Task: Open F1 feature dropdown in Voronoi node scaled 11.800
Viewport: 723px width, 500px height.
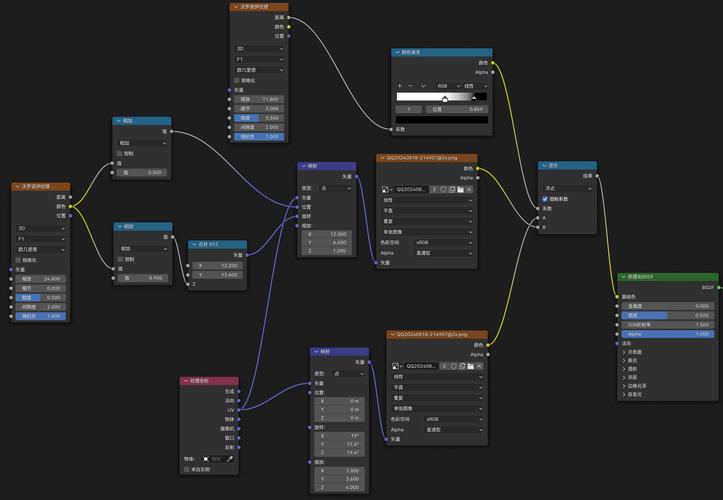Action: coord(259,59)
